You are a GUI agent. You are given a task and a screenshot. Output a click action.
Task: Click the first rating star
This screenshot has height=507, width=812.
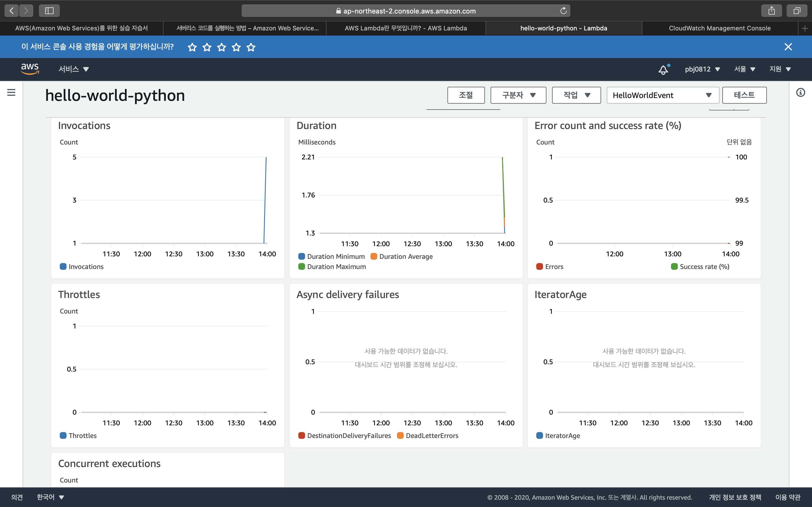click(192, 47)
